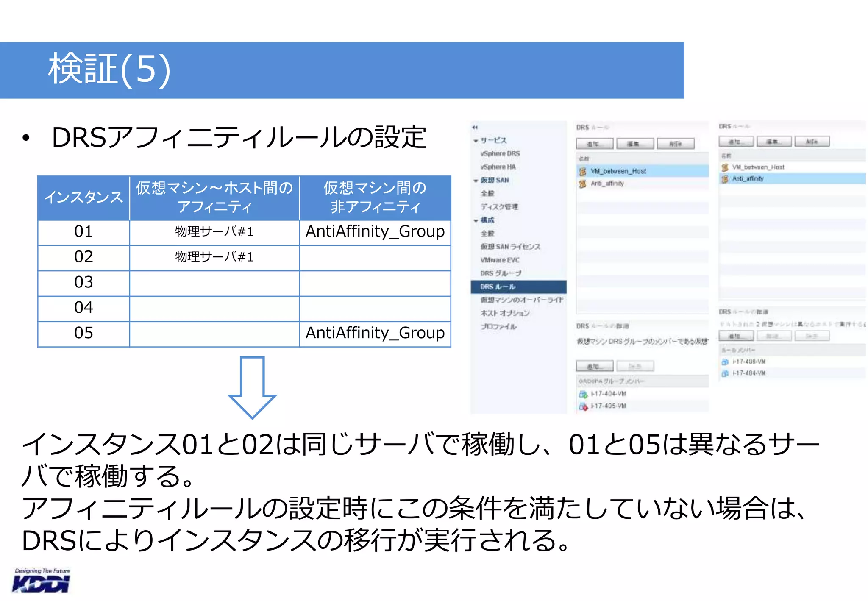Image resolution: width=868 pixels, height=601 pixels.
Task: Click Anti_affinity rule icon in left panel
Action: click(x=583, y=184)
